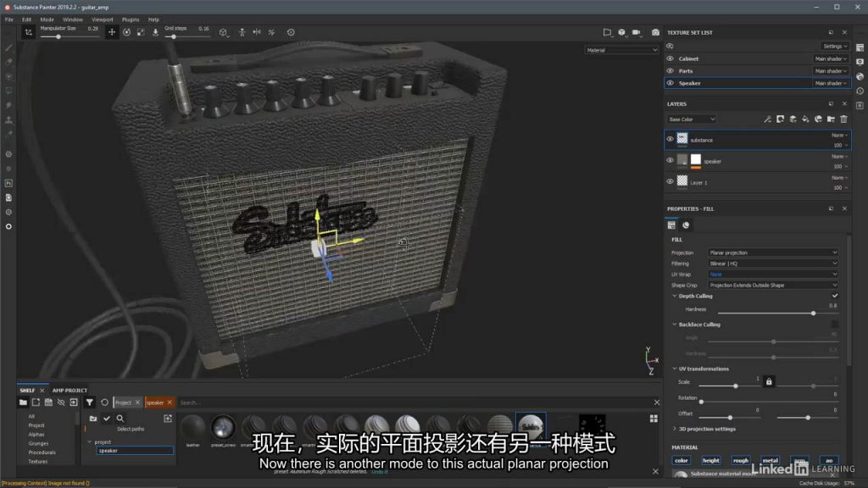Image resolution: width=868 pixels, height=488 pixels.
Task: Click the video camera icon in viewport toolbar
Action: [637, 32]
